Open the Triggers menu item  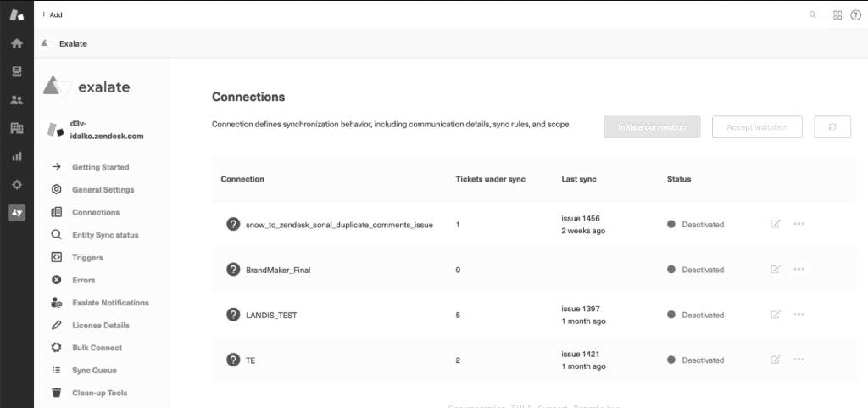click(87, 258)
